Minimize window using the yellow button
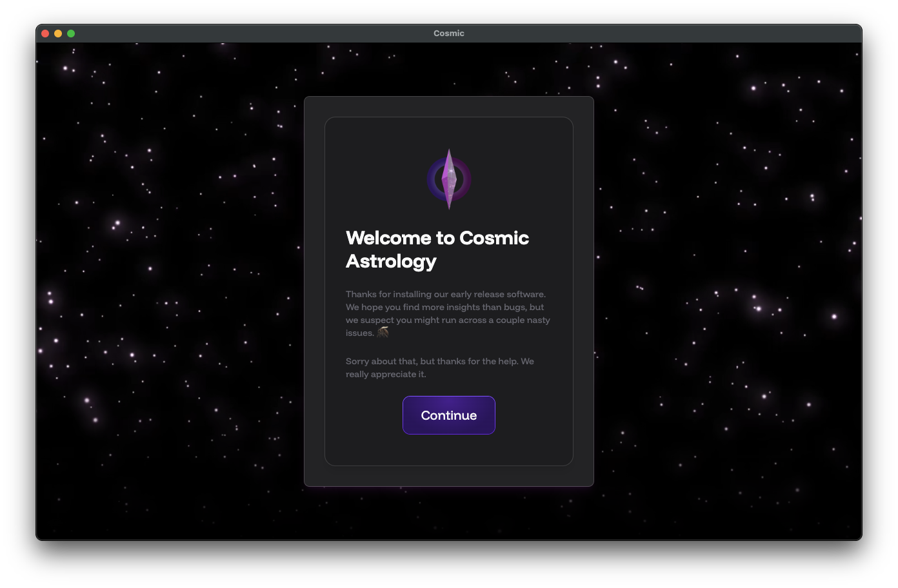 [58, 34]
